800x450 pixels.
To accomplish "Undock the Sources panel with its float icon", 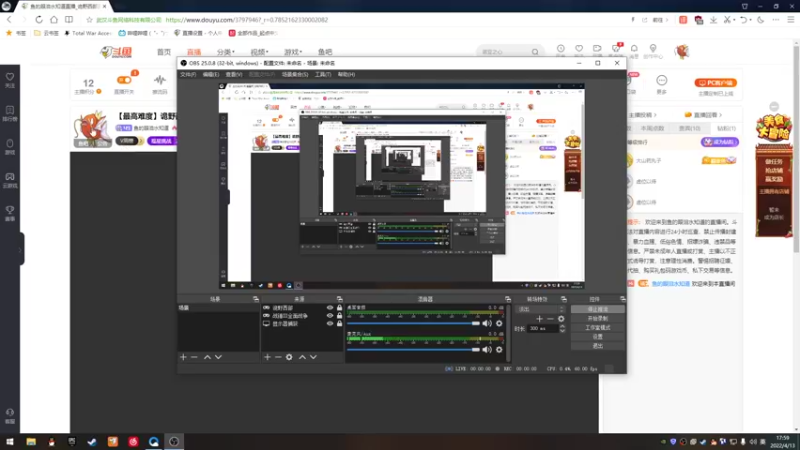I will 339,299.
